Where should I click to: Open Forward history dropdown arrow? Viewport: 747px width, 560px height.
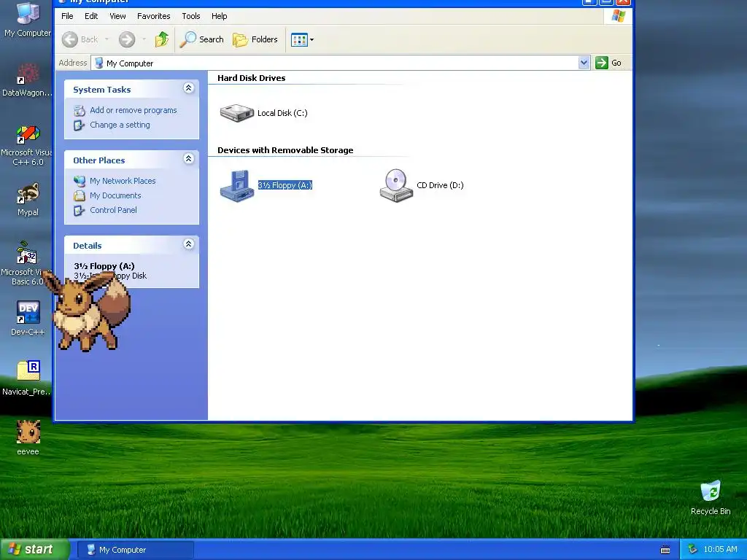(x=144, y=39)
